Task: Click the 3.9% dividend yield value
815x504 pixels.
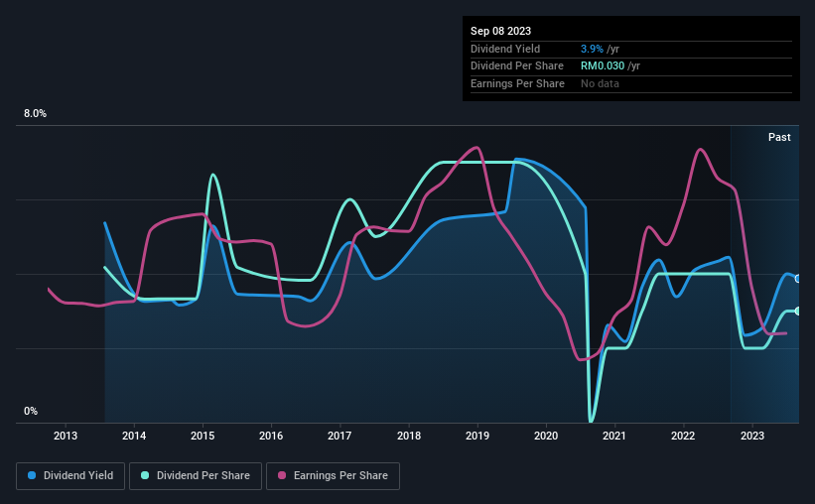Action: pos(592,49)
